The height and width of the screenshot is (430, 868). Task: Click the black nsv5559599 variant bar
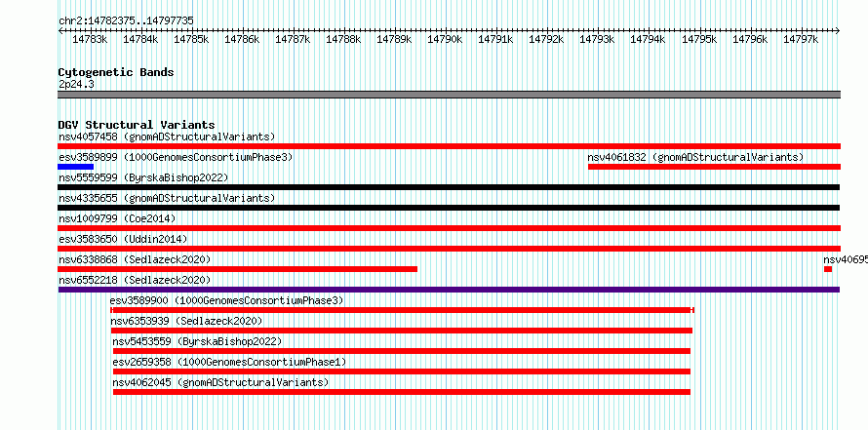(x=449, y=187)
